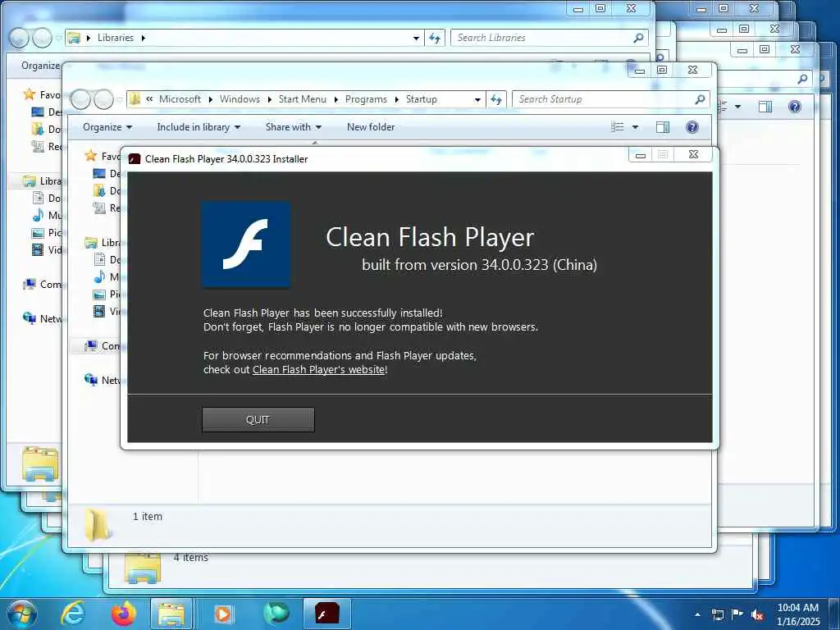Image resolution: width=840 pixels, height=630 pixels.
Task: Select Music in Libraries window sidebar
Action: pos(48,216)
